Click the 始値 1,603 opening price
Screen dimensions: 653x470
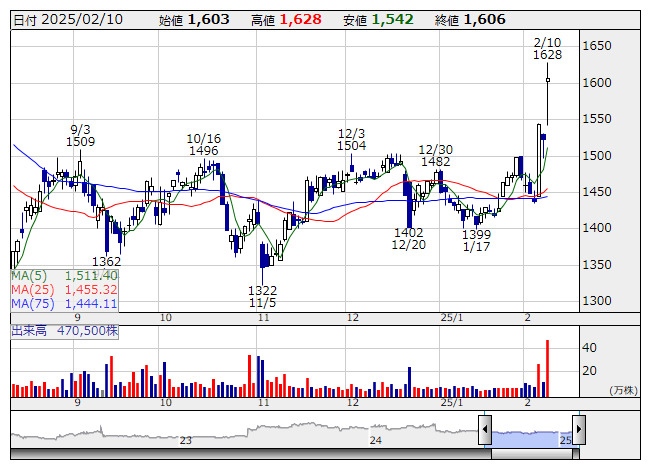(x=194, y=20)
